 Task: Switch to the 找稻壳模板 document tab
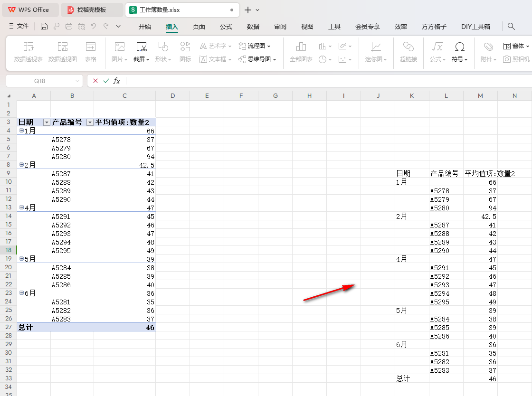click(x=92, y=10)
